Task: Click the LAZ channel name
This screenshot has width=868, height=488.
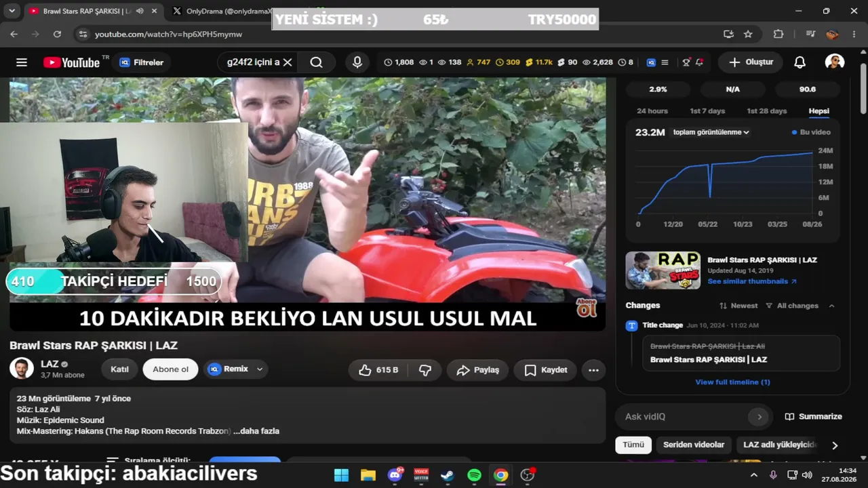Action: (x=50, y=364)
